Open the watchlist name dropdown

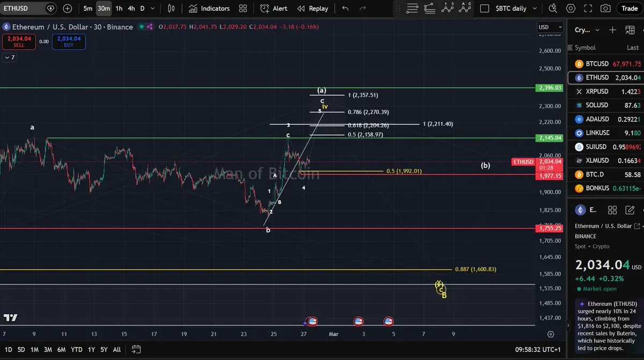pos(587,30)
